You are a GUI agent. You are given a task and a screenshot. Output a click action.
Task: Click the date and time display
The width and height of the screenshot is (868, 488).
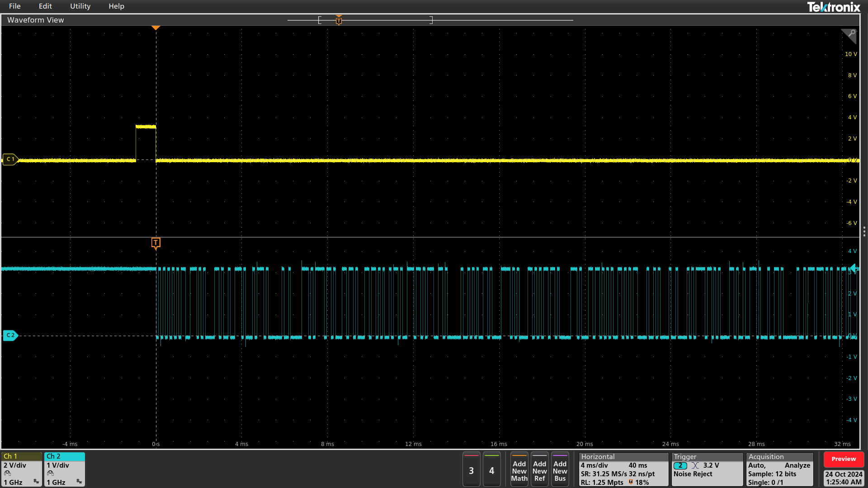844,478
